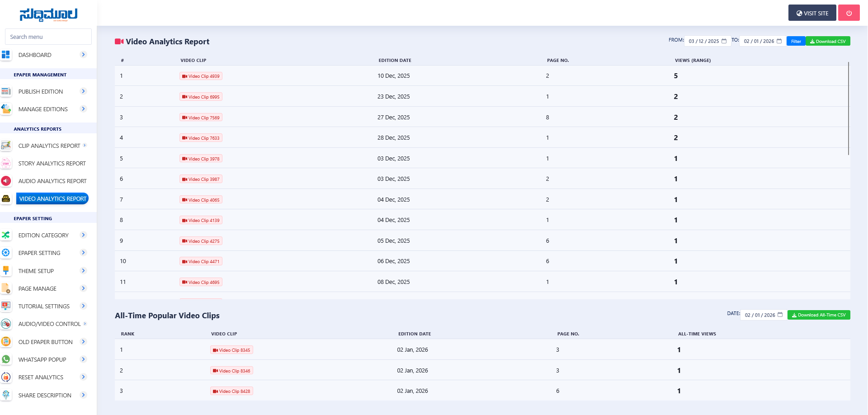This screenshot has width=868, height=415.
Task: Select the Theme Setup icon
Action: (6, 270)
